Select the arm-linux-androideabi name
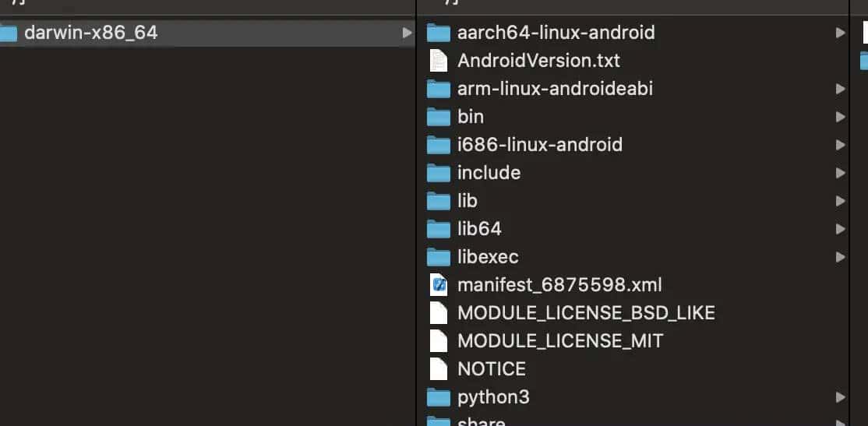Image resolution: width=868 pixels, height=426 pixels. (556, 89)
